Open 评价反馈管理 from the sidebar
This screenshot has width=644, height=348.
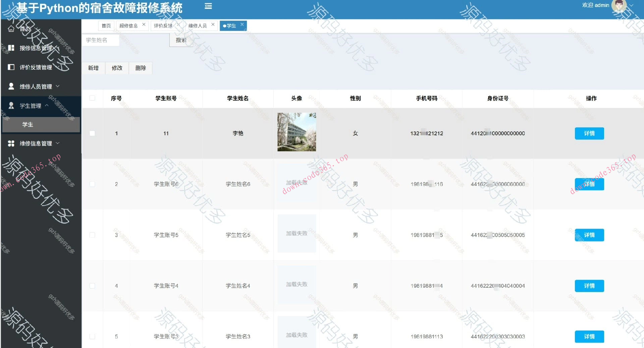point(11,67)
